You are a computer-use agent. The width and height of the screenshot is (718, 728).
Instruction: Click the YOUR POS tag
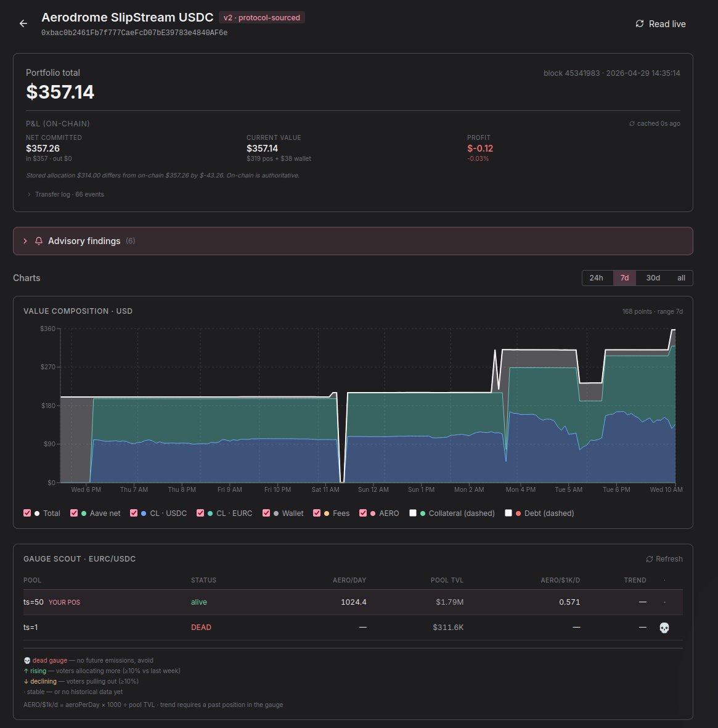point(65,602)
